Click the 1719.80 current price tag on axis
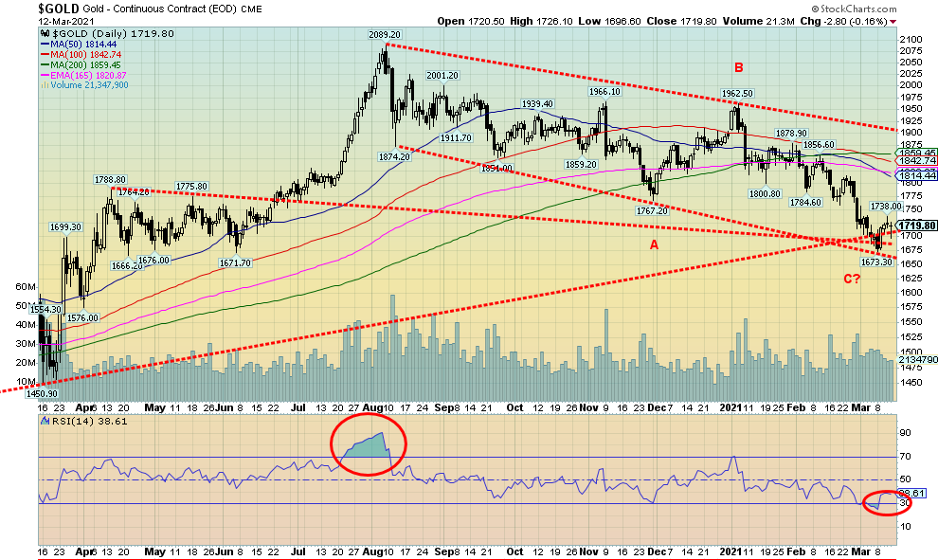Viewport: 938px width, 560px height. point(917,226)
